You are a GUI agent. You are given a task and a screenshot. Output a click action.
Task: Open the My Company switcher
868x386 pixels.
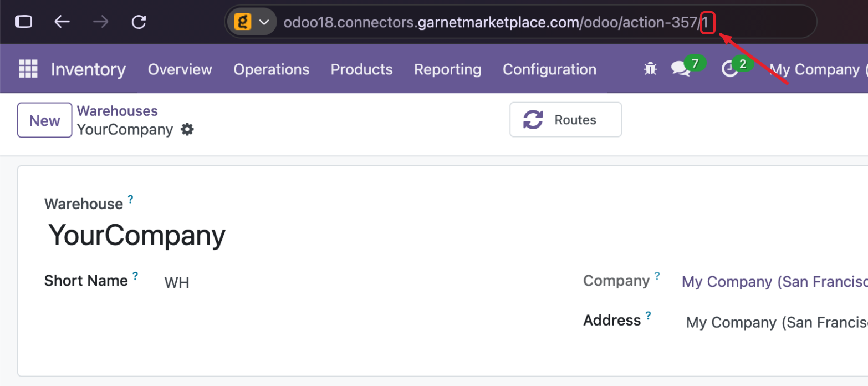click(819, 69)
